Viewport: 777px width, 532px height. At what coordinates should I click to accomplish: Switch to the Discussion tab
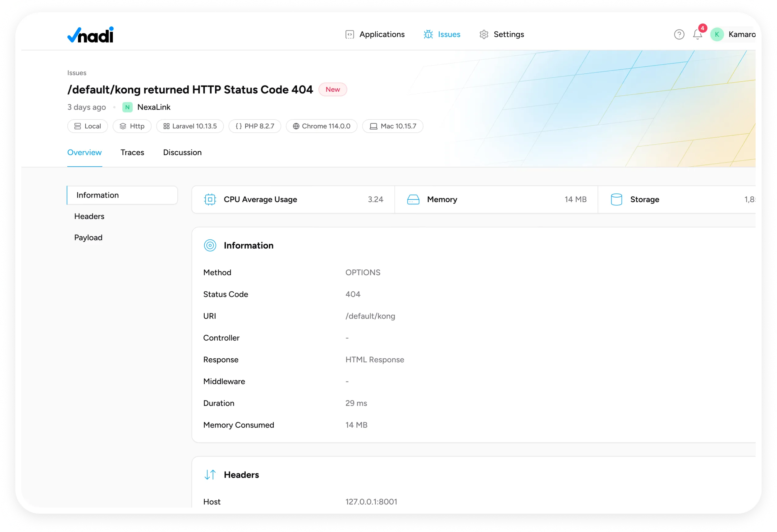point(182,152)
